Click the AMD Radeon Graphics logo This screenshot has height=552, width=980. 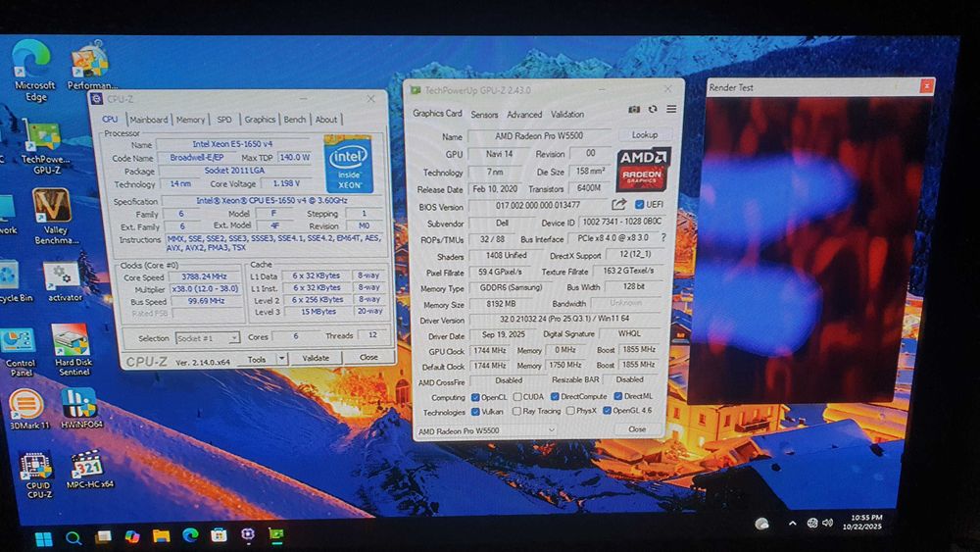(644, 170)
